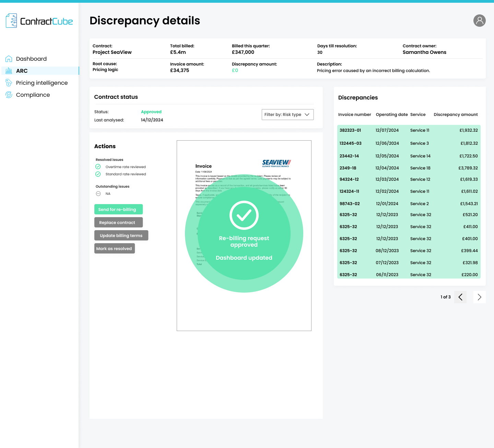The width and height of the screenshot is (494, 448).
Task: Click the Discrepancy details page title
Action: pos(145,21)
